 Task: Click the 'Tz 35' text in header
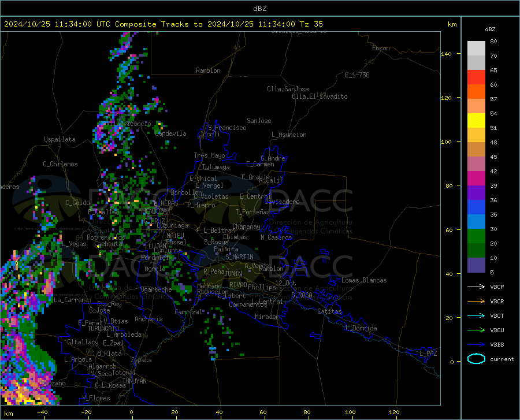(x=311, y=24)
